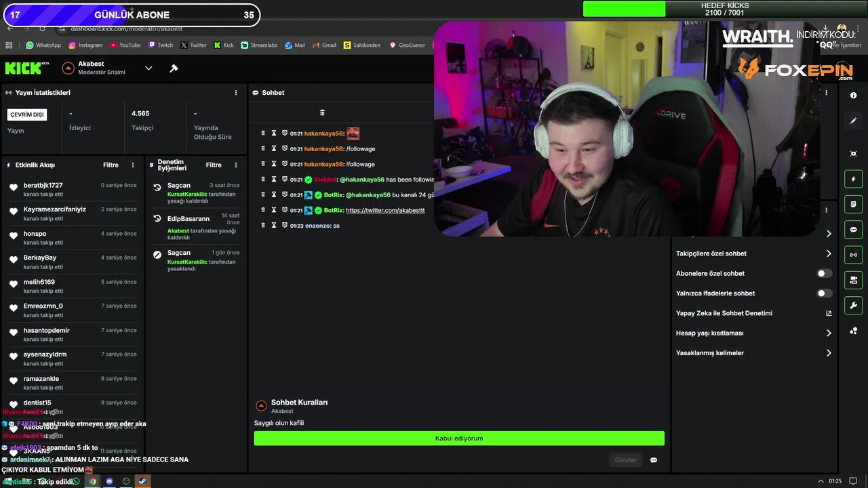868x488 pixels.
Task: Delete enzonzo's 'sa' message
Action: point(263,226)
